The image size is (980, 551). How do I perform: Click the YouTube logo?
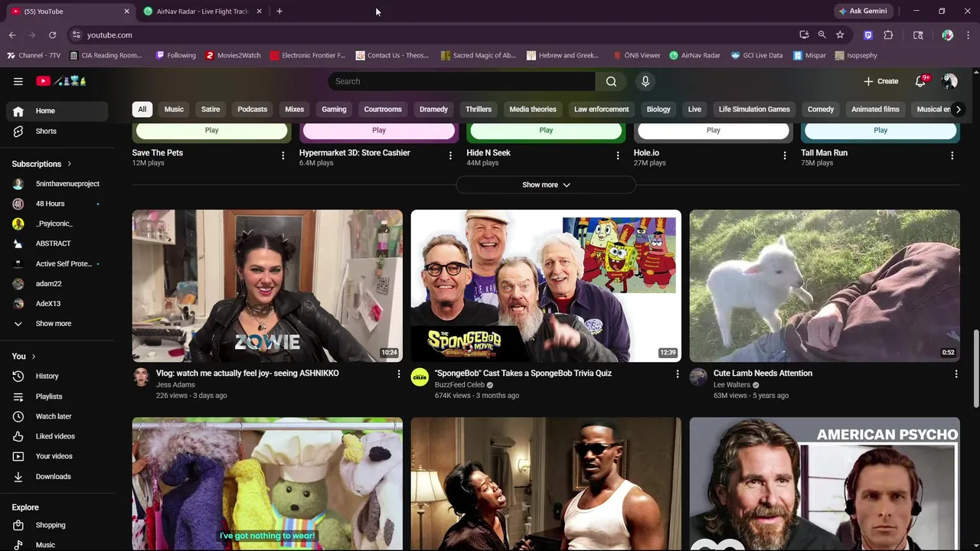pyautogui.click(x=61, y=81)
